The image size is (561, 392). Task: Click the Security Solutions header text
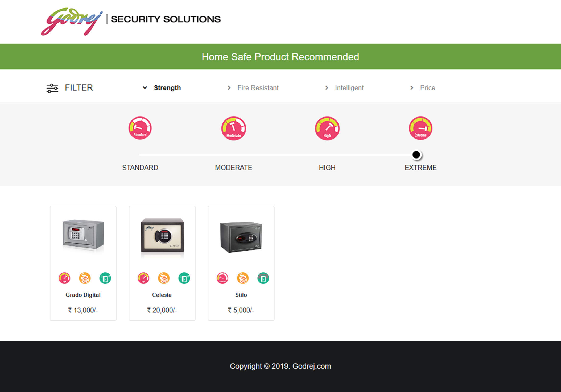point(166,19)
